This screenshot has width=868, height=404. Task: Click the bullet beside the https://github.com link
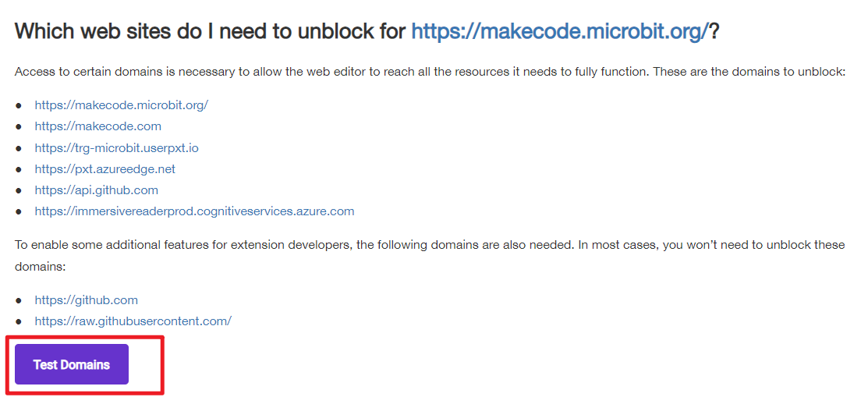(x=19, y=300)
